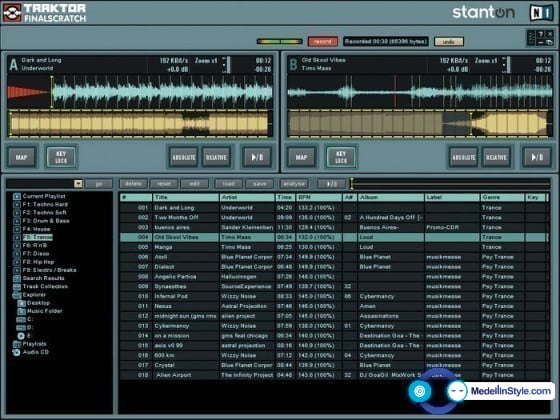
Task: Click the delete button
Action: [x=133, y=184]
